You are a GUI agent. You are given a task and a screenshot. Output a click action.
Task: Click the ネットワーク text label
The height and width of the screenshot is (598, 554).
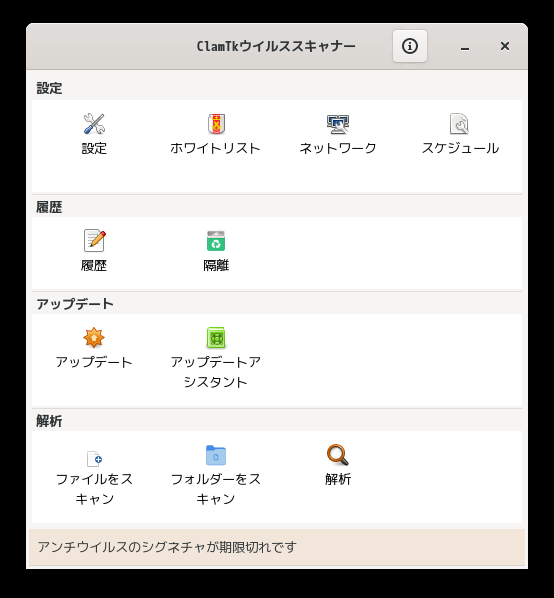click(338, 148)
